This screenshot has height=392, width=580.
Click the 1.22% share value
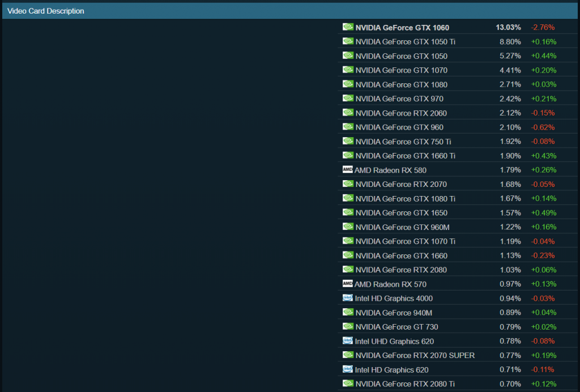[510, 227]
